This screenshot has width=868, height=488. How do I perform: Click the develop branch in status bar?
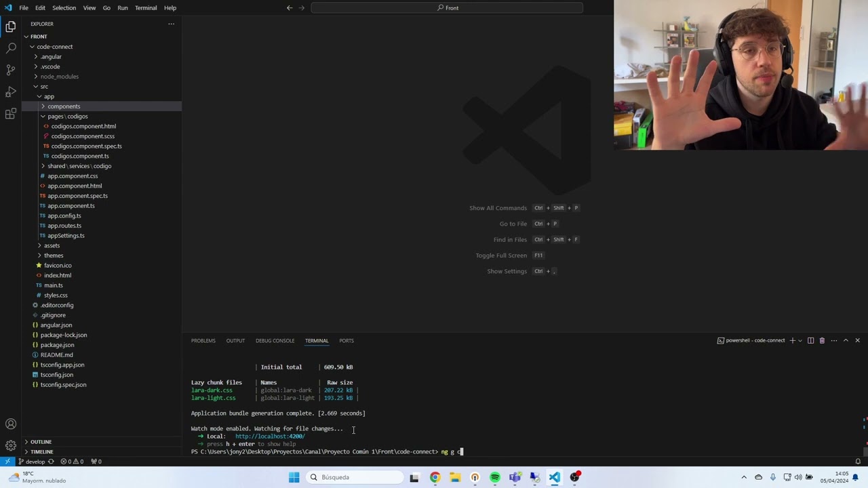click(31, 462)
